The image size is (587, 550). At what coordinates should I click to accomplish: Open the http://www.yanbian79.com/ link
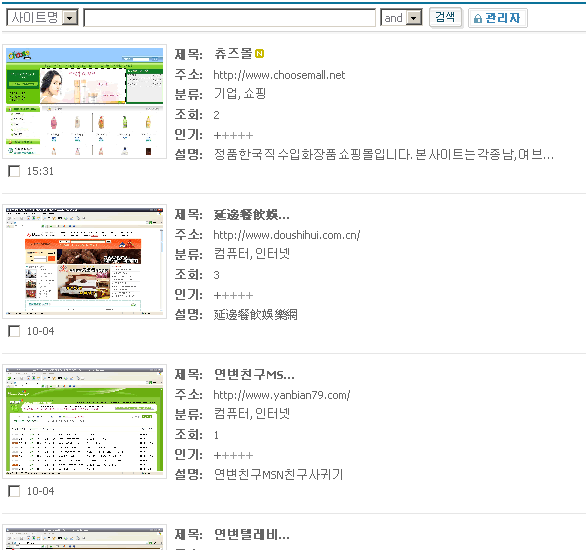(282, 395)
